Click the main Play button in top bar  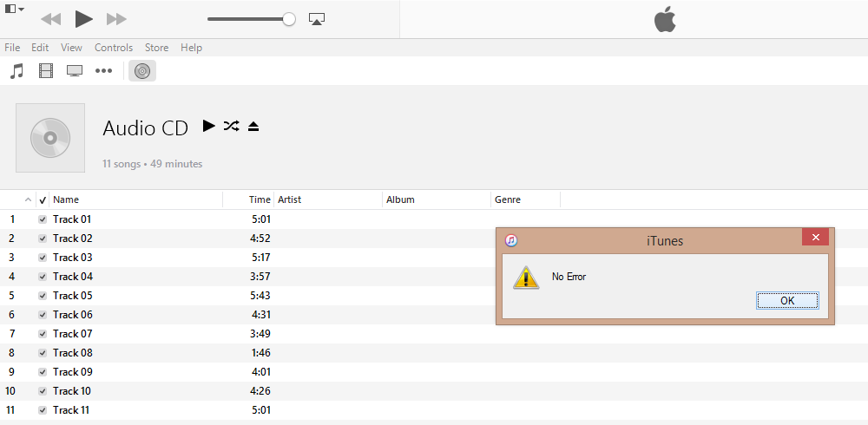click(84, 19)
